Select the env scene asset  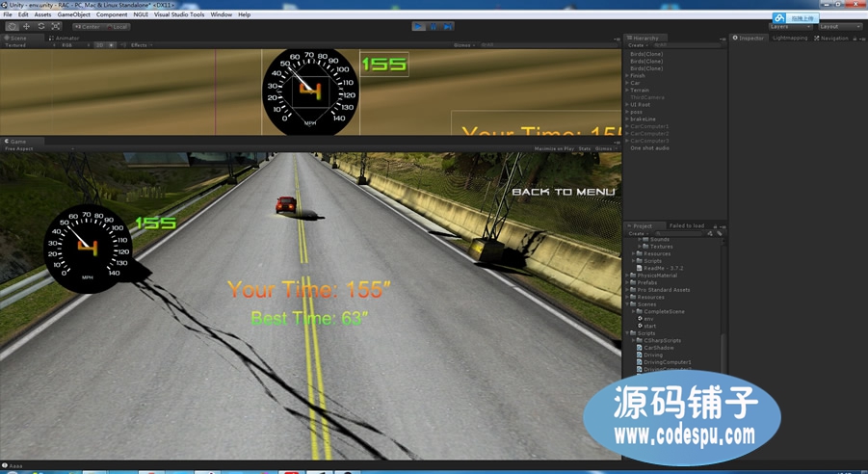pos(644,318)
